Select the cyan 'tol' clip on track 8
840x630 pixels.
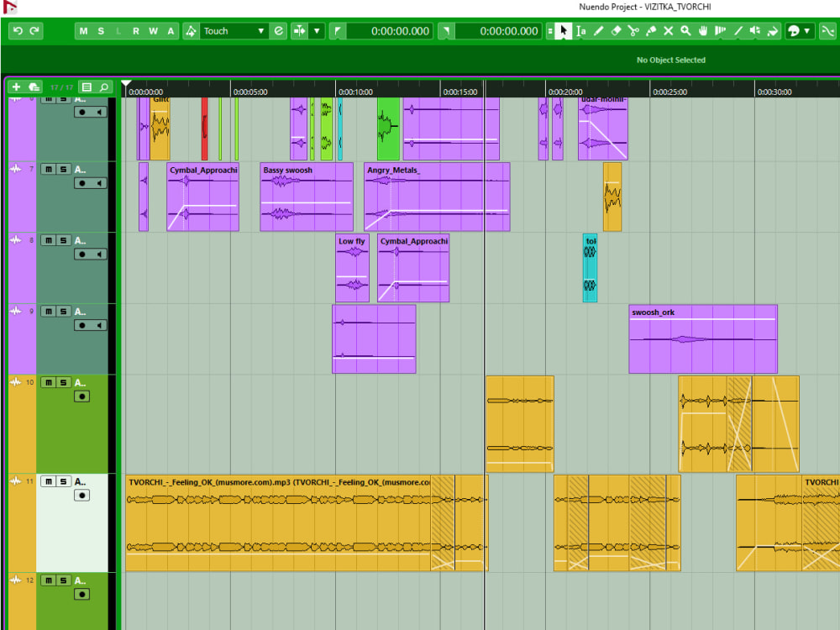click(x=590, y=268)
